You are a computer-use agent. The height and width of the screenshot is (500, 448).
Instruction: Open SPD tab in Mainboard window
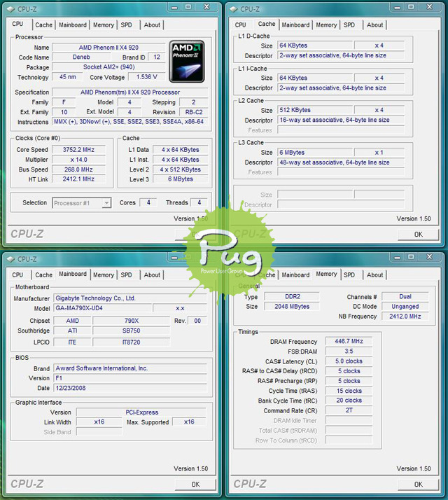point(126,275)
